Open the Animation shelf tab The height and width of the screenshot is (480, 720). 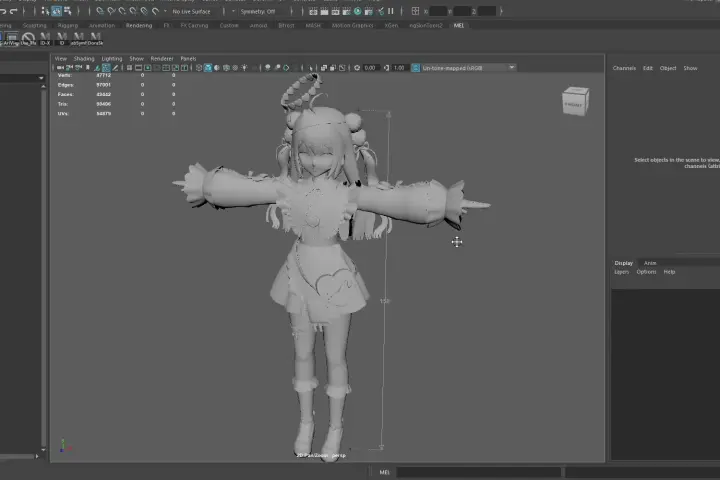tap(101, 25)
